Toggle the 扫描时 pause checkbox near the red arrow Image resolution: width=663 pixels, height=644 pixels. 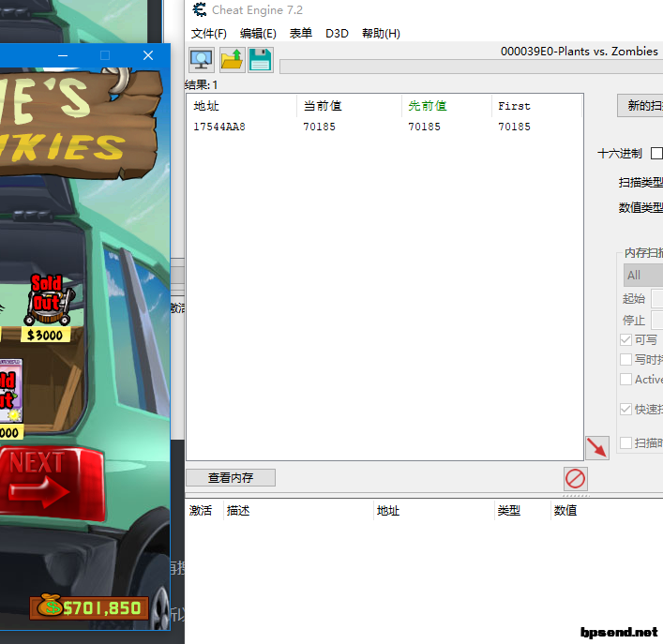point(625,442)
